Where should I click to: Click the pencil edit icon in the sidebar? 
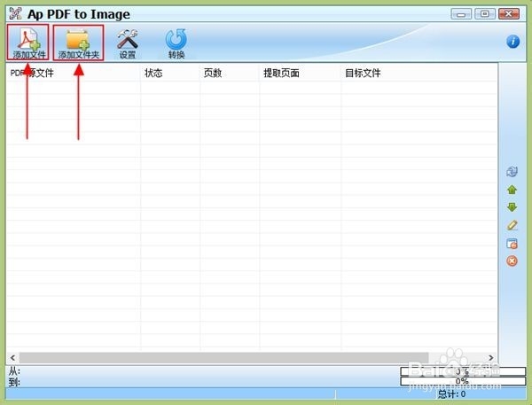pyautogui.click(x=512, y=225)
